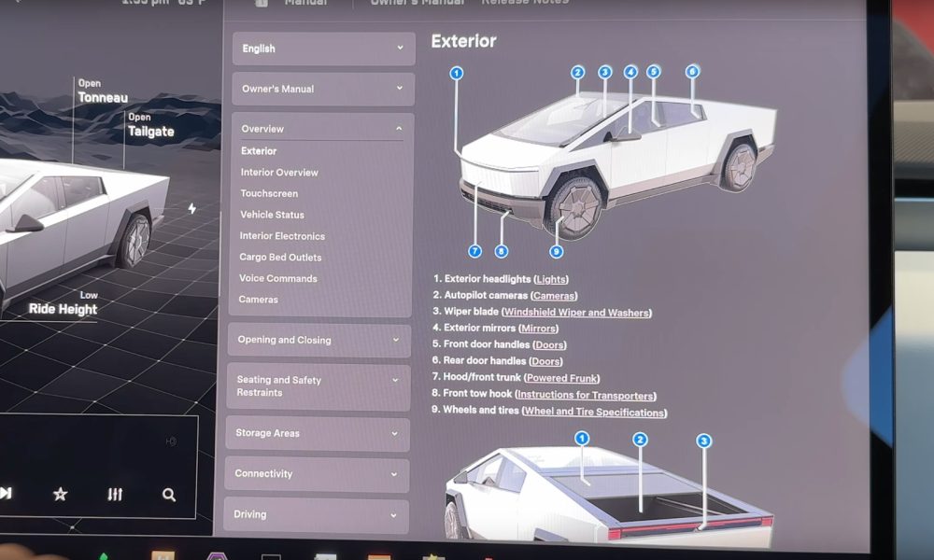Open the Vehicle Status topic

click(272, 215)
